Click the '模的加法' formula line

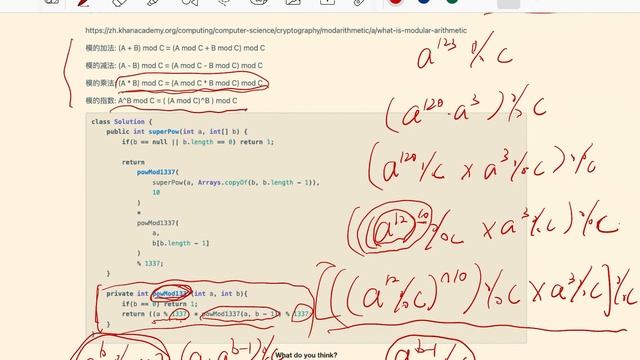pyautogui.click(x=175, y=48)
